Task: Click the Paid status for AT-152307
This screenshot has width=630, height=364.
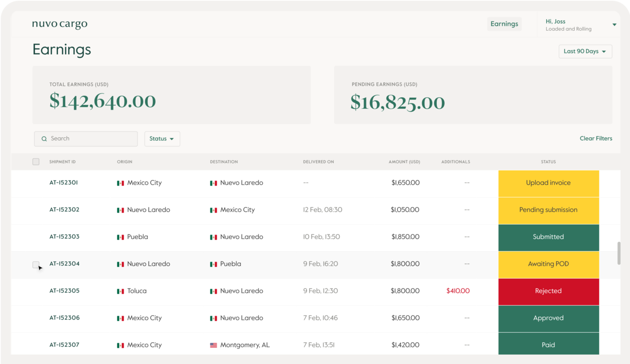Action: [x=548, y=345]
